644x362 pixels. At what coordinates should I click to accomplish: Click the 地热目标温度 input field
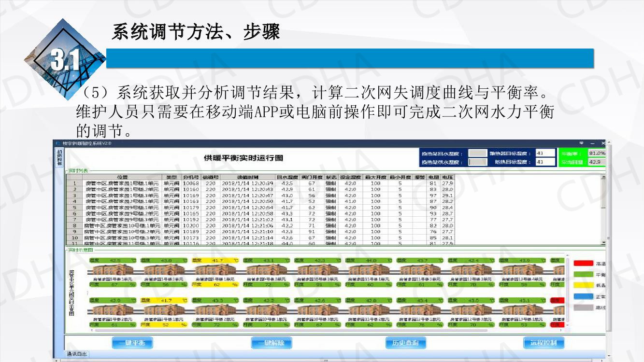(x=545, y=162)
